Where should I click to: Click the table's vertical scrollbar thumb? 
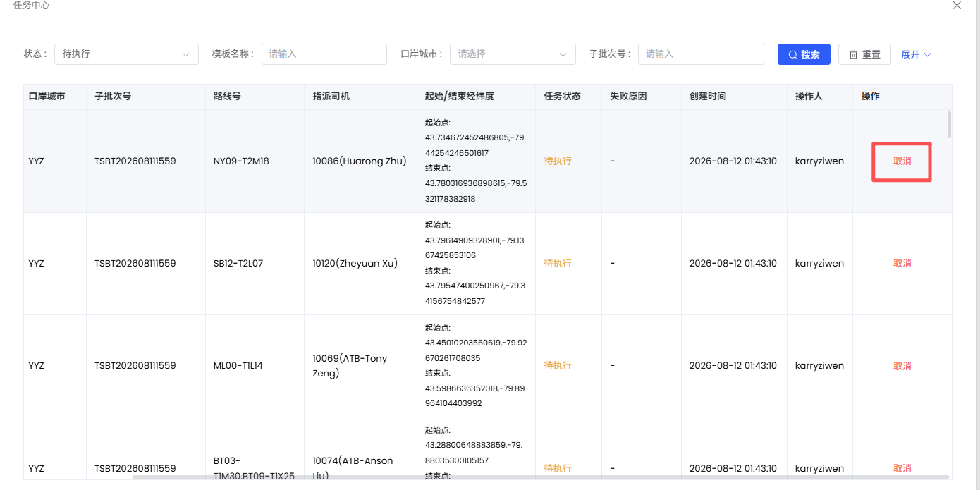[950, 125]
